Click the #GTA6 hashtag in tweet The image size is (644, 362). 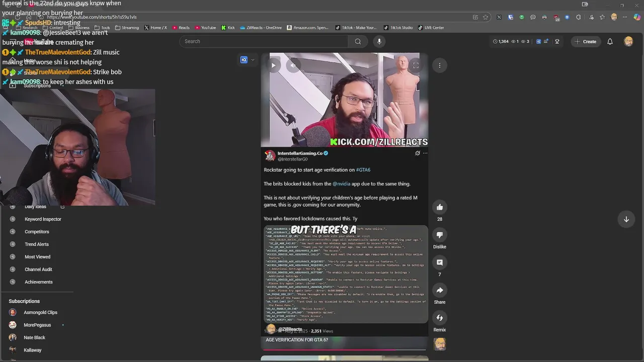363,170
